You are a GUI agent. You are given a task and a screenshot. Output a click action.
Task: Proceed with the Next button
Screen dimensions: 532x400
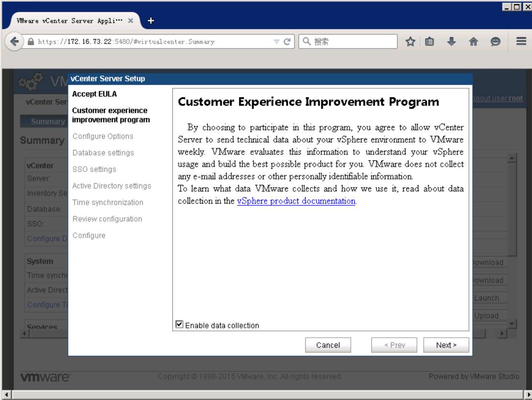[446, 345]
